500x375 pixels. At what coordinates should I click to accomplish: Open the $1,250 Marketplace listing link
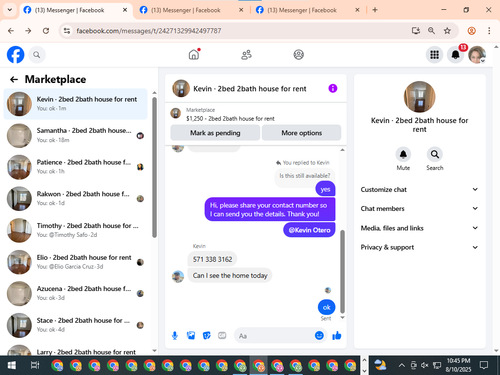(230, 118)
